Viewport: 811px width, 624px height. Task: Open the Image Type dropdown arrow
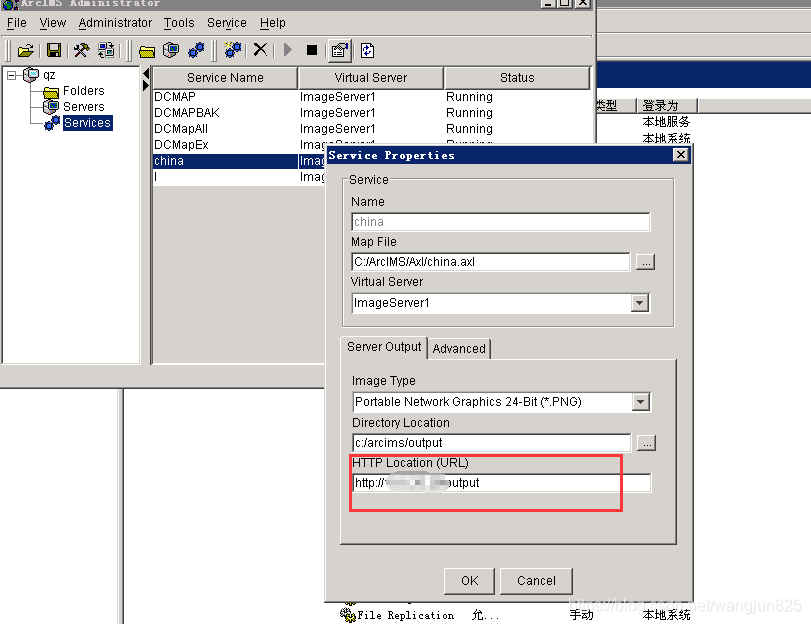click(x=640, y=402)
